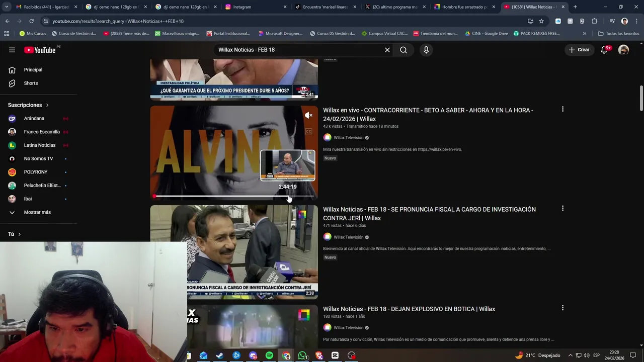
Task: Open the Arándana subscription
Action: tap(34, 119)
